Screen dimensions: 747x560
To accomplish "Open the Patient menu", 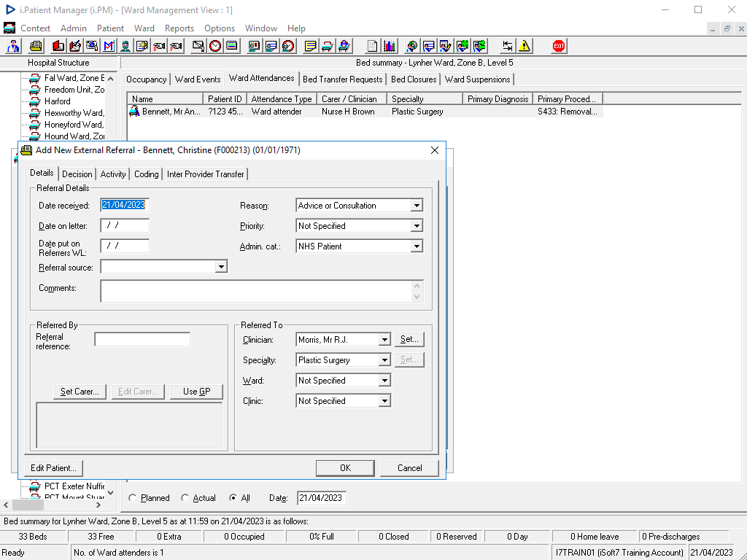I will [110, 28].
